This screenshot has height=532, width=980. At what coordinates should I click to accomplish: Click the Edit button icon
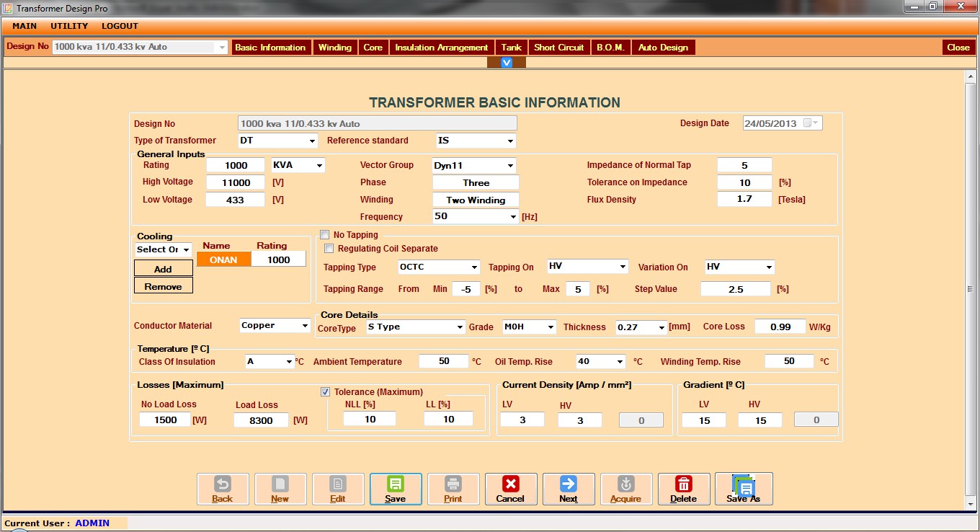pos(338,484)
